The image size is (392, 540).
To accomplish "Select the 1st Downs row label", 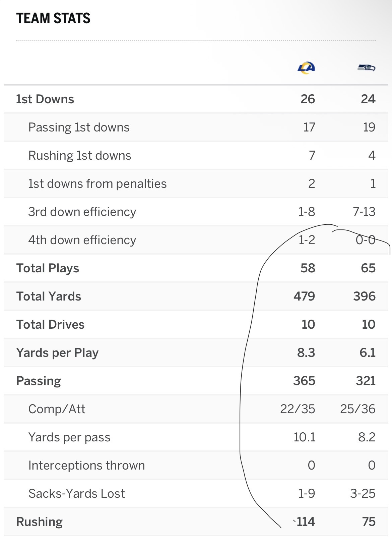I will [x=45, y=99].
